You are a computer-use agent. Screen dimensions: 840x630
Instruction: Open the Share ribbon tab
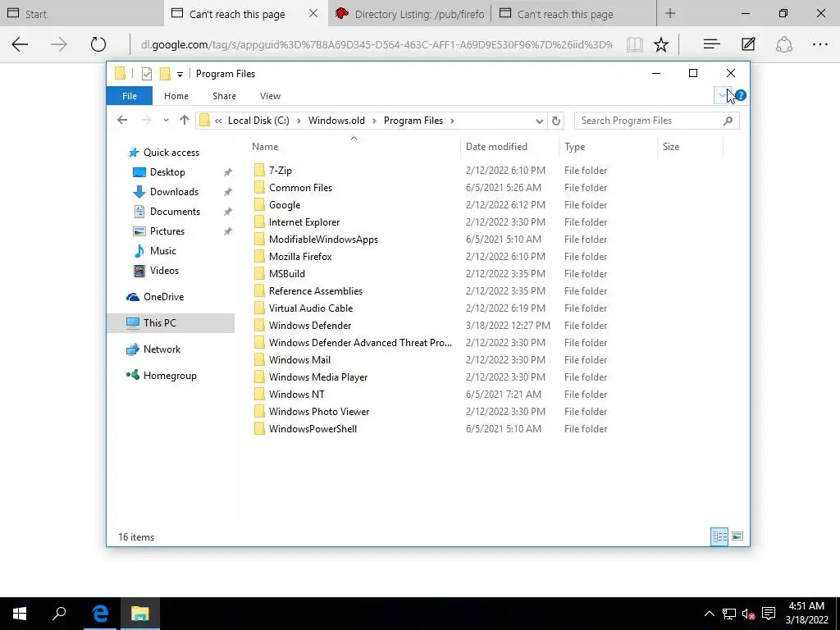[224, 96]
